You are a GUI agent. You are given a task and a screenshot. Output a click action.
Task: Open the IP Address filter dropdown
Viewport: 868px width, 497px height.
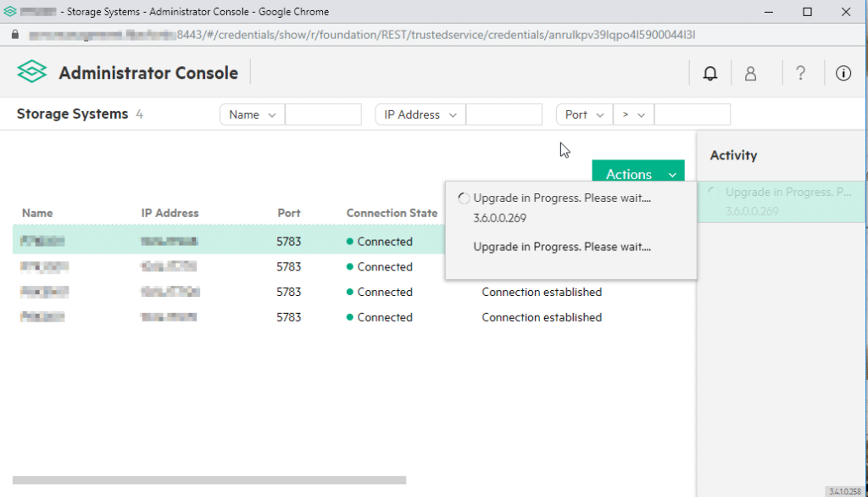[x=420, y=114]
